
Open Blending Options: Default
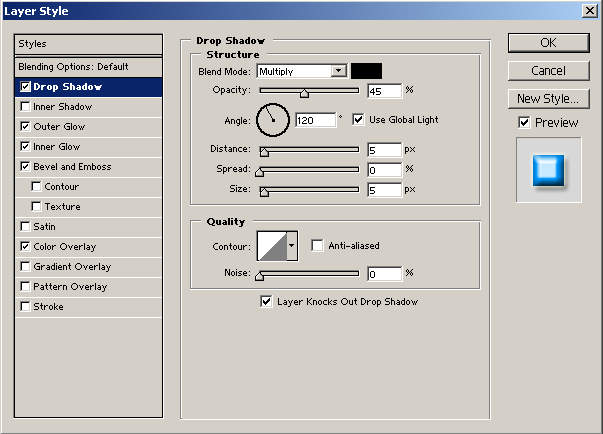coord(88,67)
